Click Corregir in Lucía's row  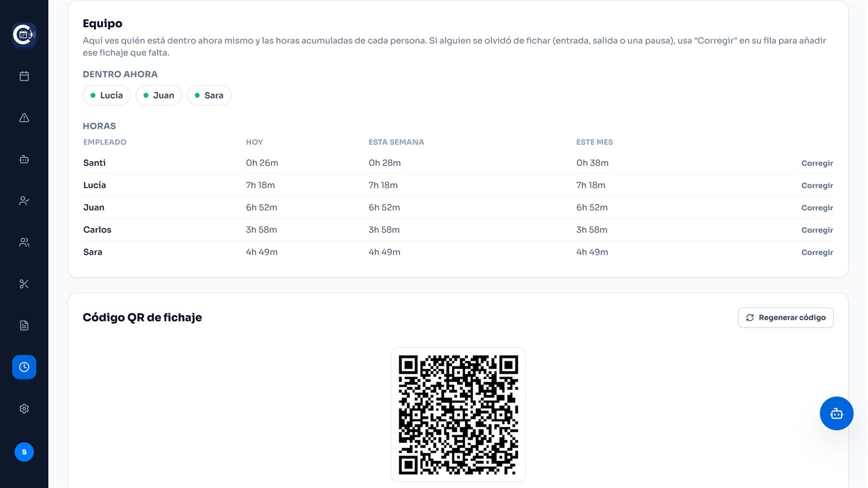(817, 185)
